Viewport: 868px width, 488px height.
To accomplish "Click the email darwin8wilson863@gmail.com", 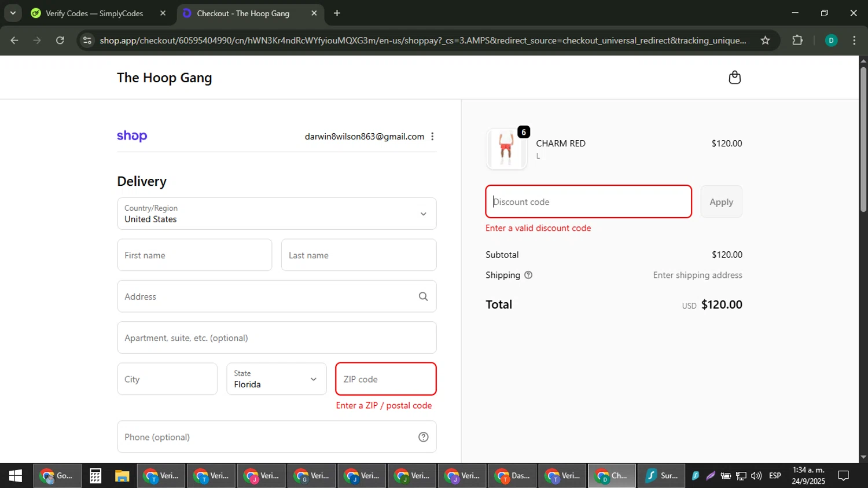I will (x=365, y=137).
